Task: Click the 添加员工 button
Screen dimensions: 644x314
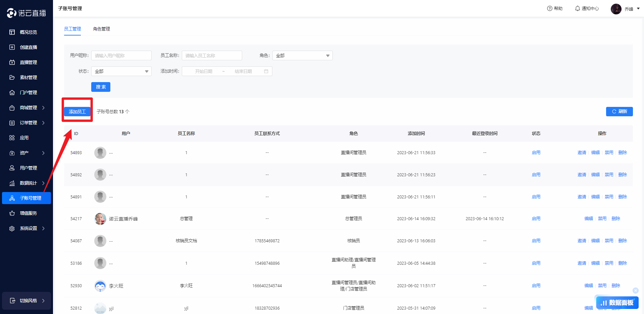Action: 77,112
